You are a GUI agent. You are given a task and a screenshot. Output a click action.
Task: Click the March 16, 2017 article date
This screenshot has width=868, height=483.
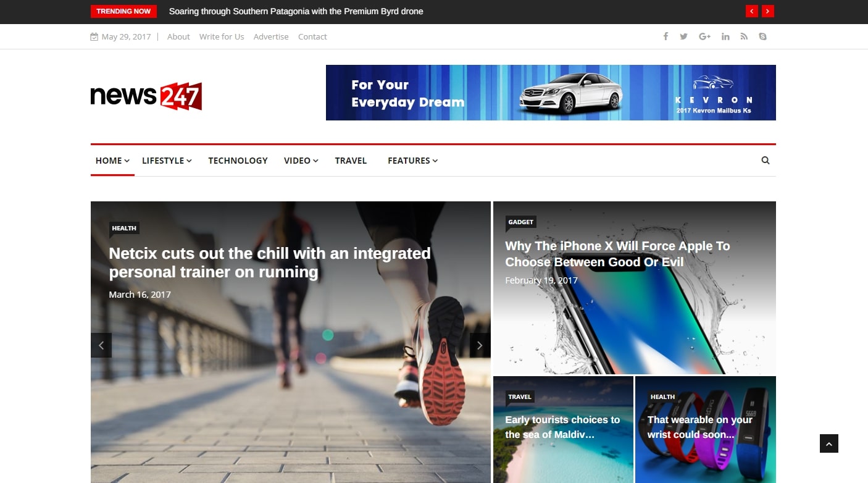click(140, 295)
